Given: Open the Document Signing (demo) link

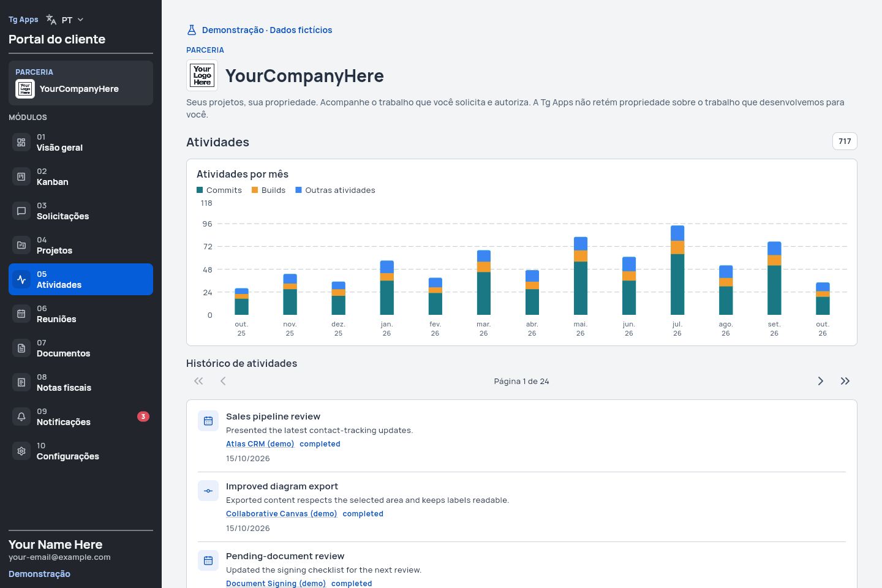Looking at the screenshot, I should [276, 584].
